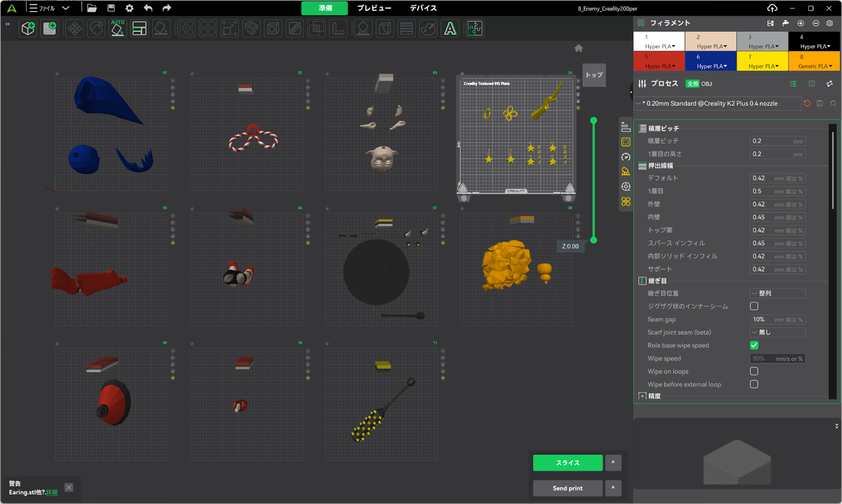Enable Wipe on loops checkbox
The image size is (842, 504).
point(754,371)
